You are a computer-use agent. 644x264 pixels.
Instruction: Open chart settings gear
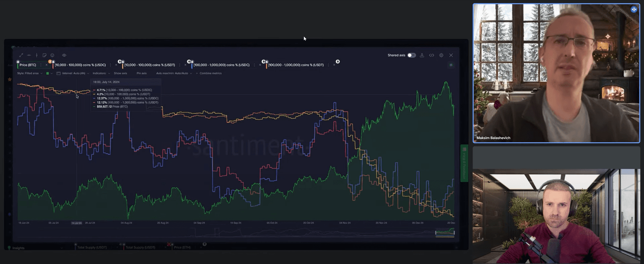pyautogui.click(x=441, y=55)
